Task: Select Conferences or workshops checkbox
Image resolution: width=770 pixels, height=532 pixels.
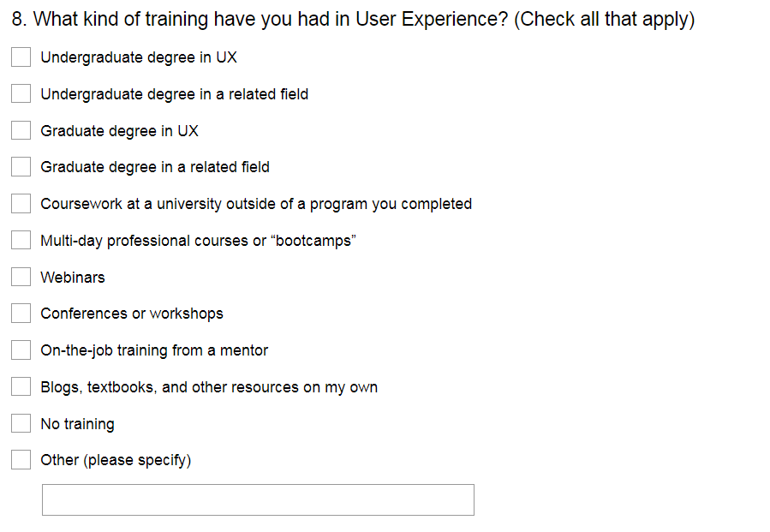Action: [21, 314]
